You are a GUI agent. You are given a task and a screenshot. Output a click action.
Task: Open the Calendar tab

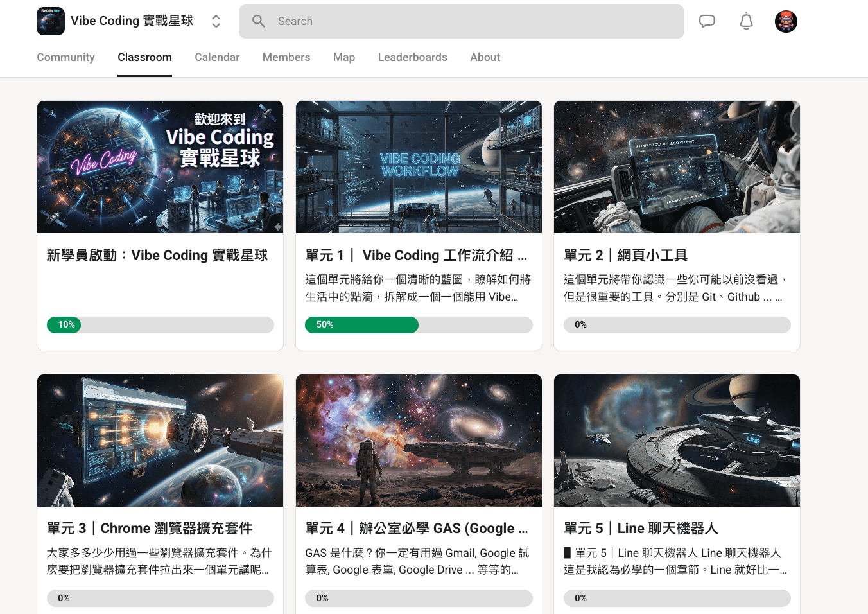[x=217, y=57]
